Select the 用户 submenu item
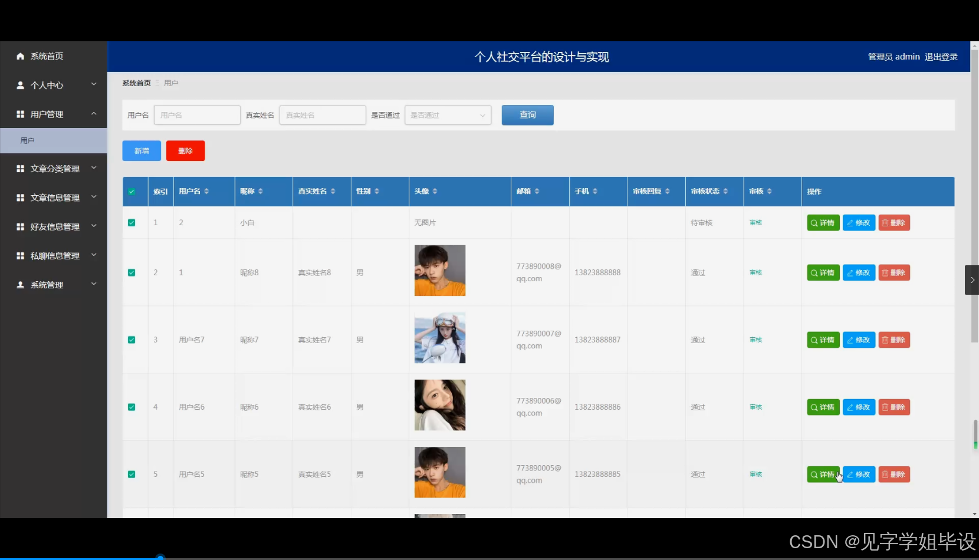This screenshot has height=560, width=979. tap(53, 140)
